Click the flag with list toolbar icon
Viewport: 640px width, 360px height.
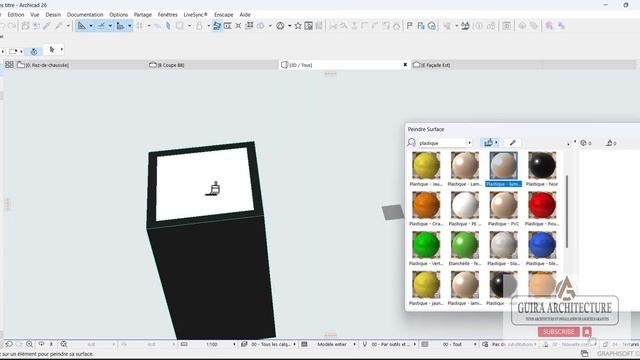click(x=421, y=26)
